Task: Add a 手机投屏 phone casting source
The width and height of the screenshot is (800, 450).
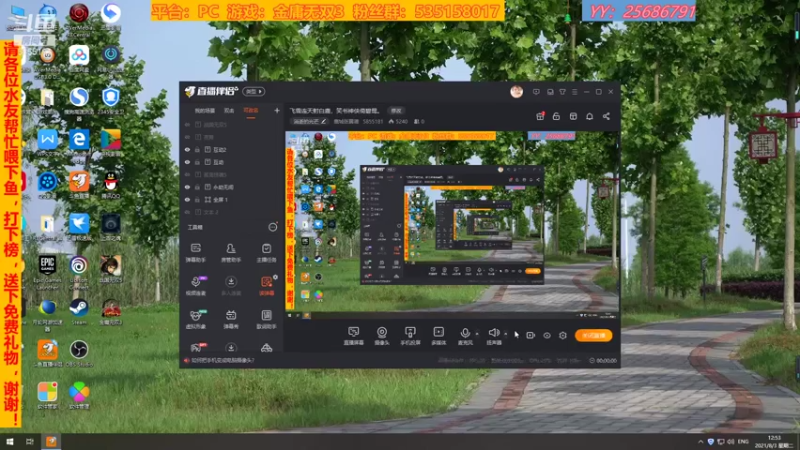Action: tap(410, 336)
